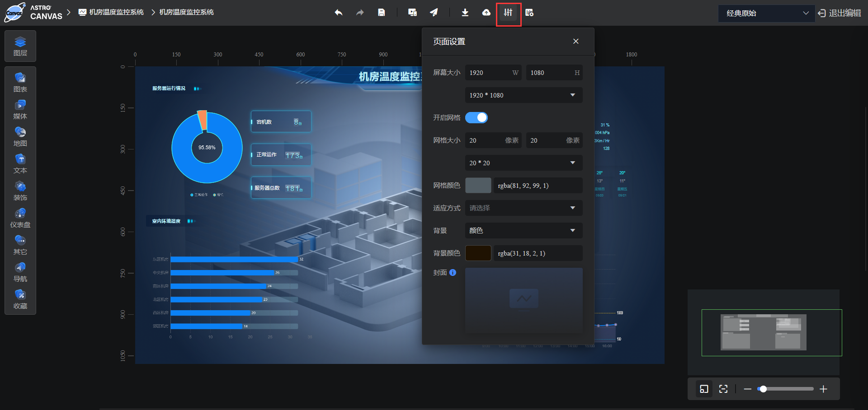Viewport: 868px width, 410px height.
Task: Publish the page with the paper plane icon
Action: (434, 13)
